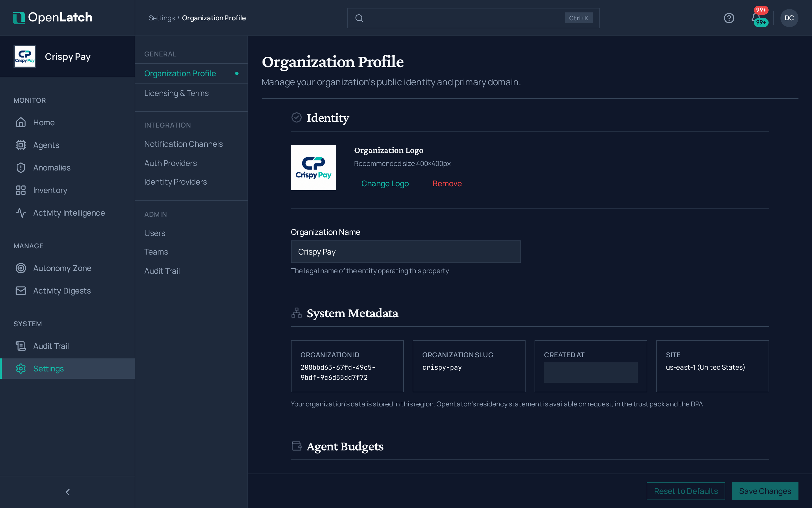
Task: Click the organization logo thumbnail
Action: 314,168
